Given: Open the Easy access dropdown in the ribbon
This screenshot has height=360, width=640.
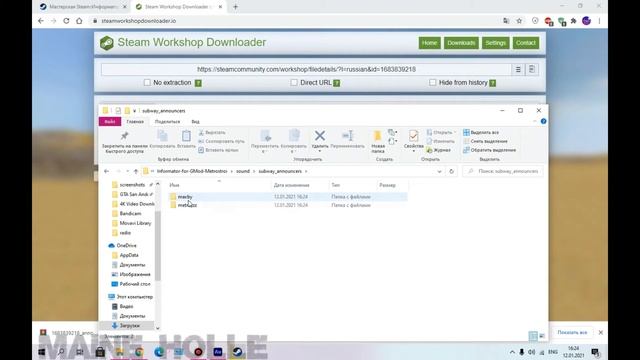Looking at the screenshot, I should [393, 142].
